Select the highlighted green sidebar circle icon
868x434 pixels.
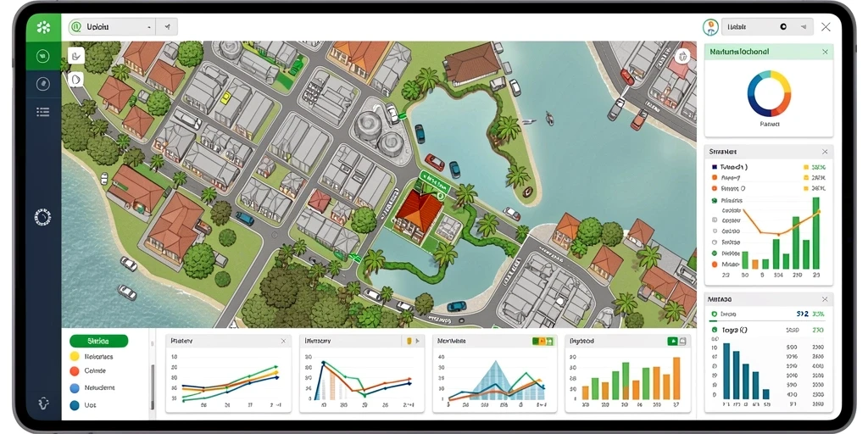click(x=43, y=56)
